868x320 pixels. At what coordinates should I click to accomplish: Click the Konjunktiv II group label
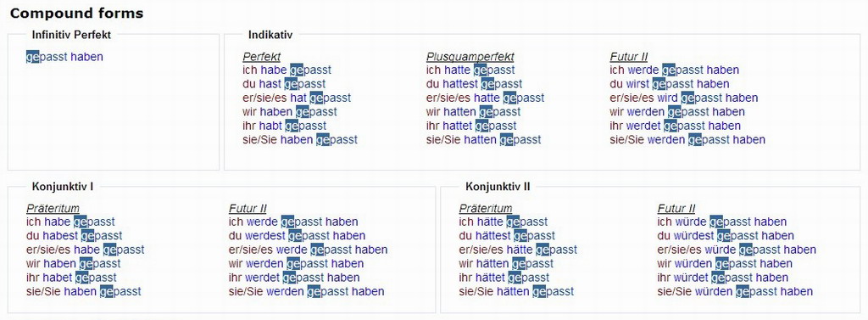(x=498, y=187)
